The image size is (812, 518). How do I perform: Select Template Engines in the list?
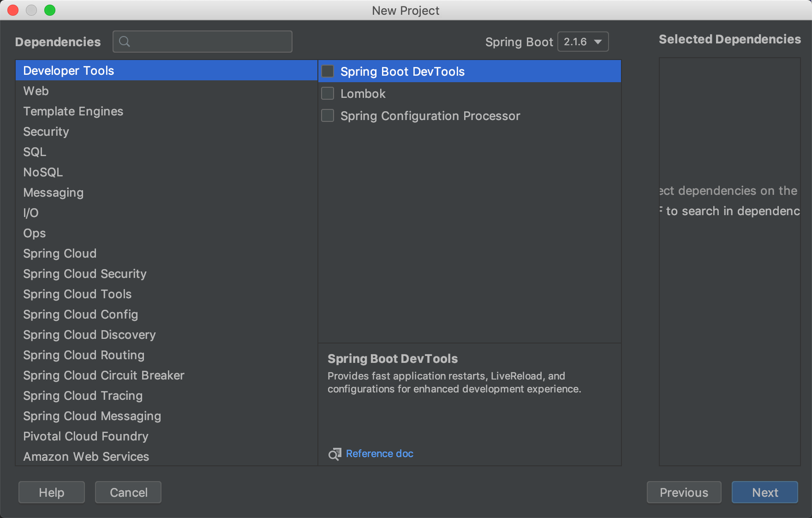click(x=73, y=111)
